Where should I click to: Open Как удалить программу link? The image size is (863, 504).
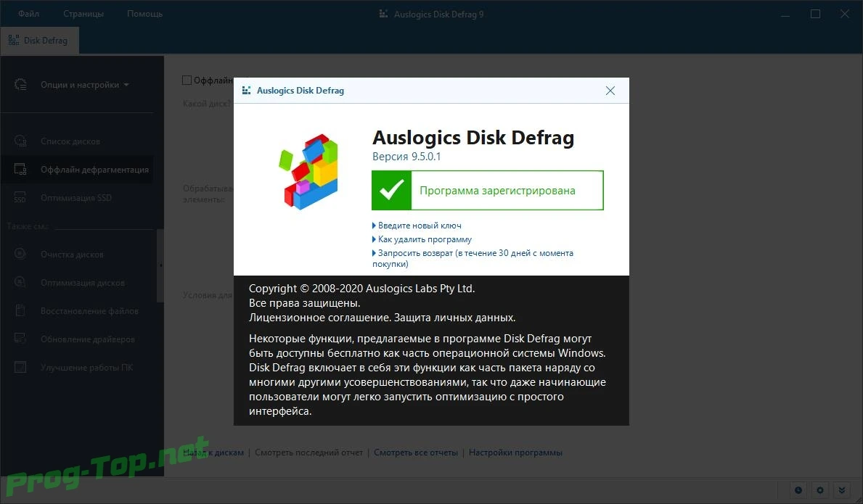(x=425, y=239)
